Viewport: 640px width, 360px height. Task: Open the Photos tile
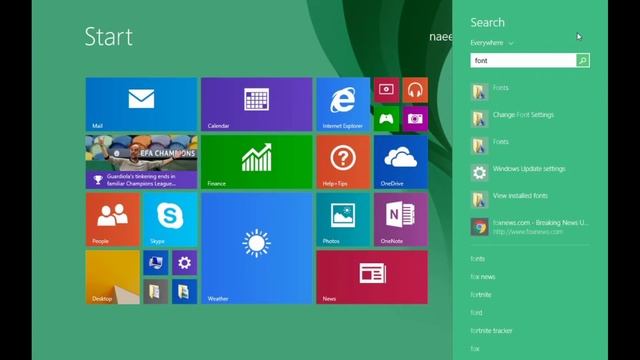click(x=343, y=220)
